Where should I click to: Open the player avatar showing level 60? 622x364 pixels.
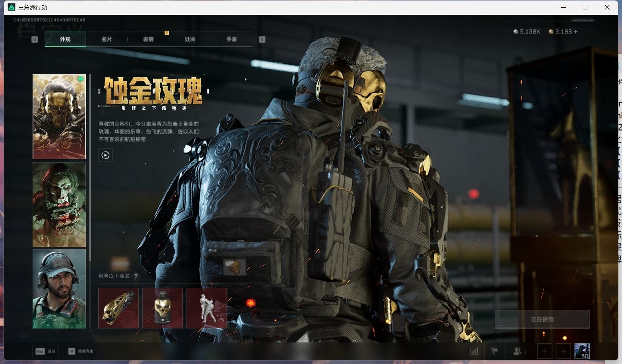click(x=582, y=351)
